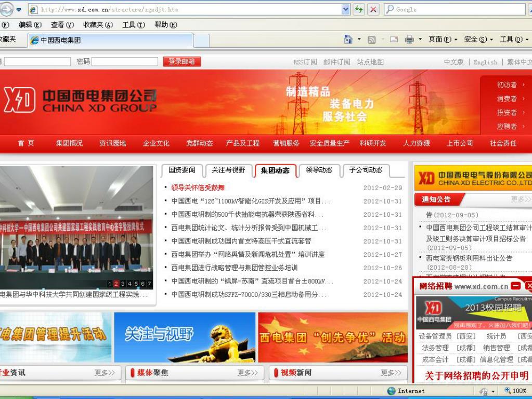This screenshot has height=399, width=532.
Task: Select slide 7 in photo slideshow
Action: coord(149,284)
